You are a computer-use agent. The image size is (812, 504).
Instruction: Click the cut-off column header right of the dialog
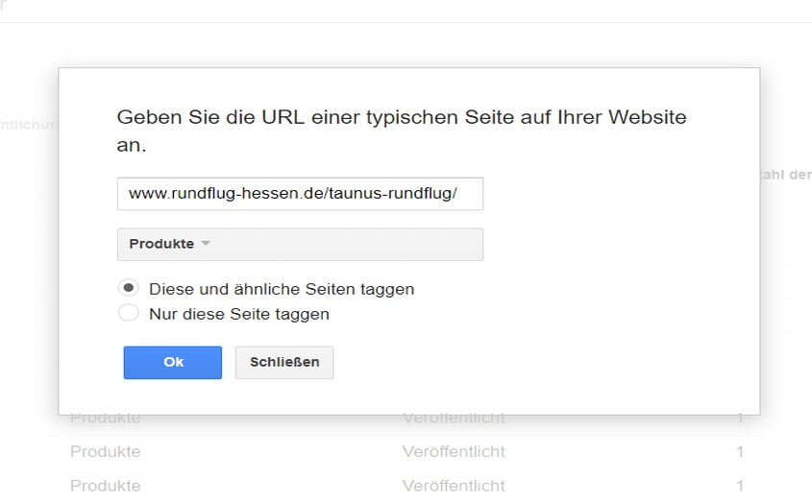click(x=786, y=175)
